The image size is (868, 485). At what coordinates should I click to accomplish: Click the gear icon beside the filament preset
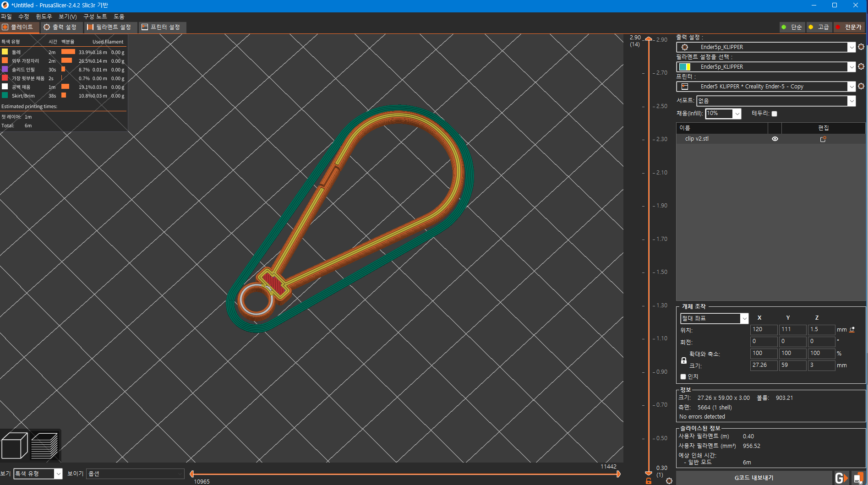coord(861,66)
